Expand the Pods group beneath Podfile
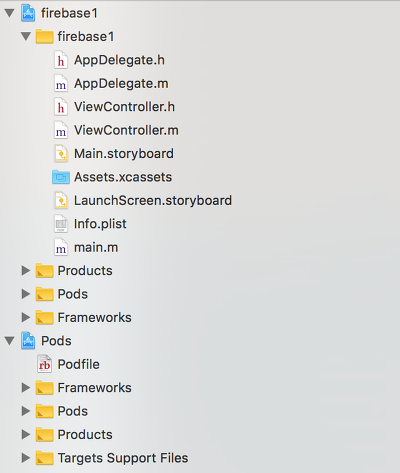400x473 pixels. point(26,411)
